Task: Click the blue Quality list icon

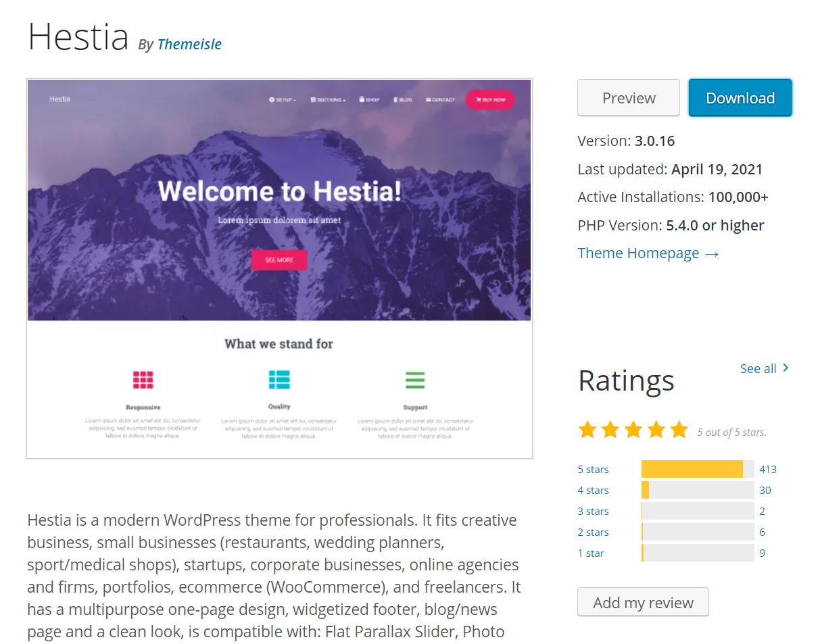Action: pyautogui.click(x=279, y=380)
